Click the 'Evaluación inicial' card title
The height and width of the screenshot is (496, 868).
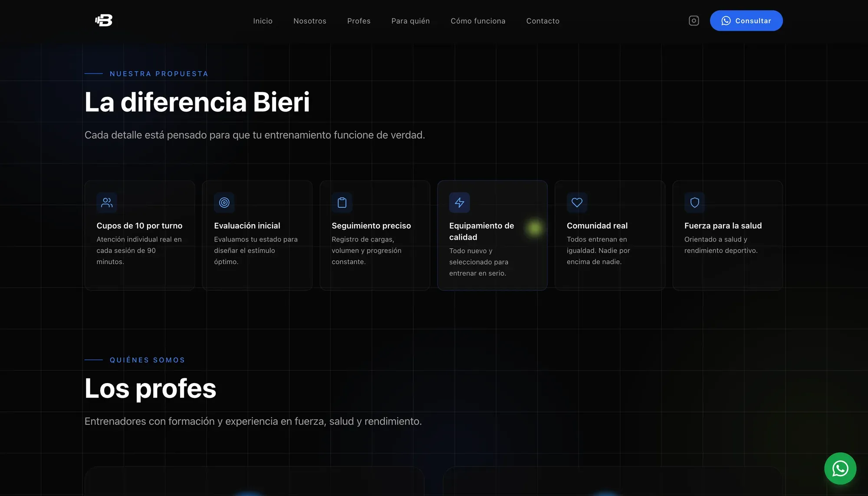[247, 225]
